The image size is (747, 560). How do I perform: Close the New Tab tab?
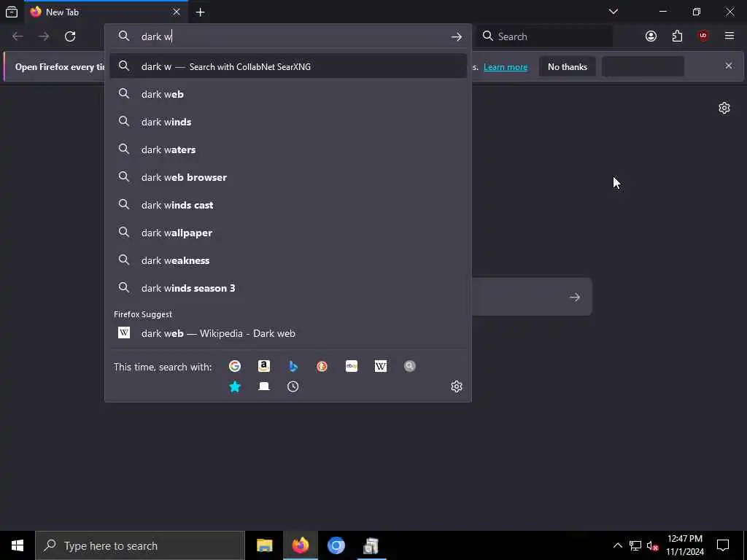(x=177, y=12)
